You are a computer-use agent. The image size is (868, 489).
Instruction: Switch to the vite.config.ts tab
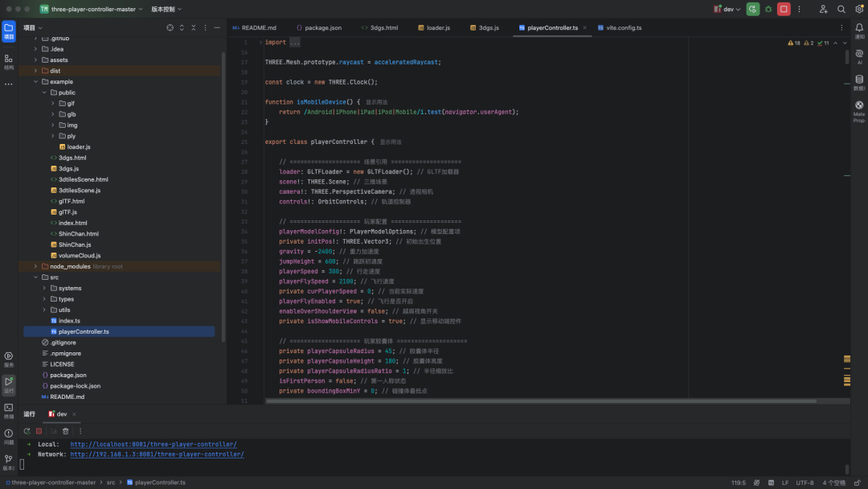619,27
